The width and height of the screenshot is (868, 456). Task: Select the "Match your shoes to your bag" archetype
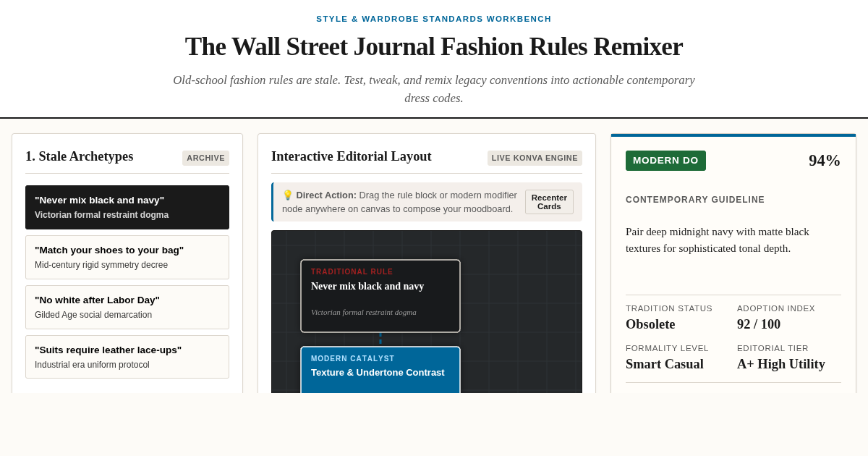[x=127, y=257]
